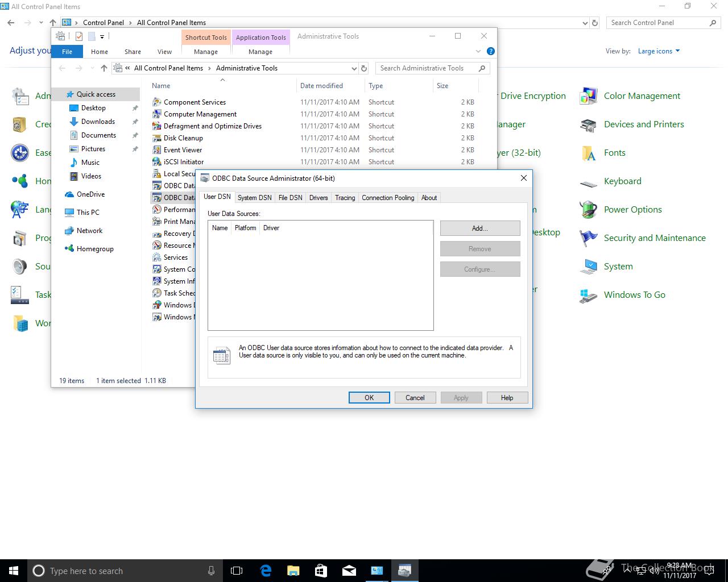
Task: Open Component Services shortcut icon
Action: 157,102
